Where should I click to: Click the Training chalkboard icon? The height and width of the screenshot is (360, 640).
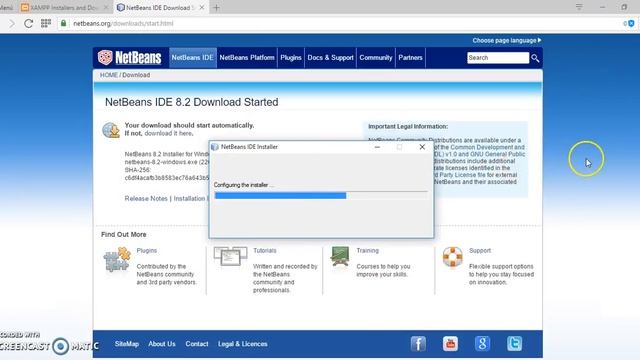340,256
